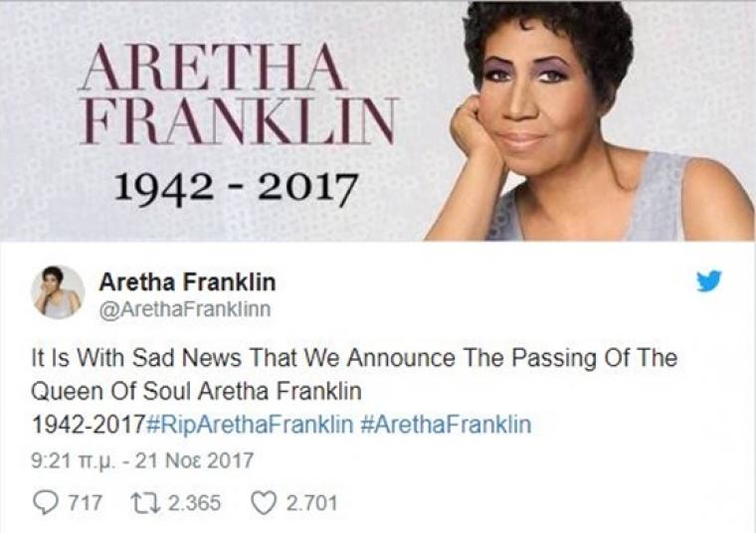
Task: Click the 1942-2017 text before the hashtags
Action: click(88, 425)
